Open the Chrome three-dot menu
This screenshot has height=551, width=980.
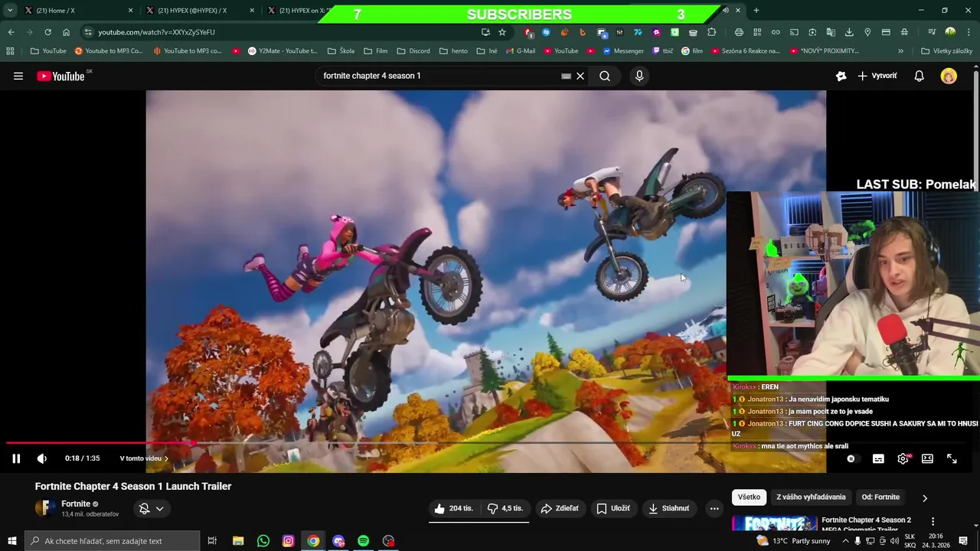[969, 32]
